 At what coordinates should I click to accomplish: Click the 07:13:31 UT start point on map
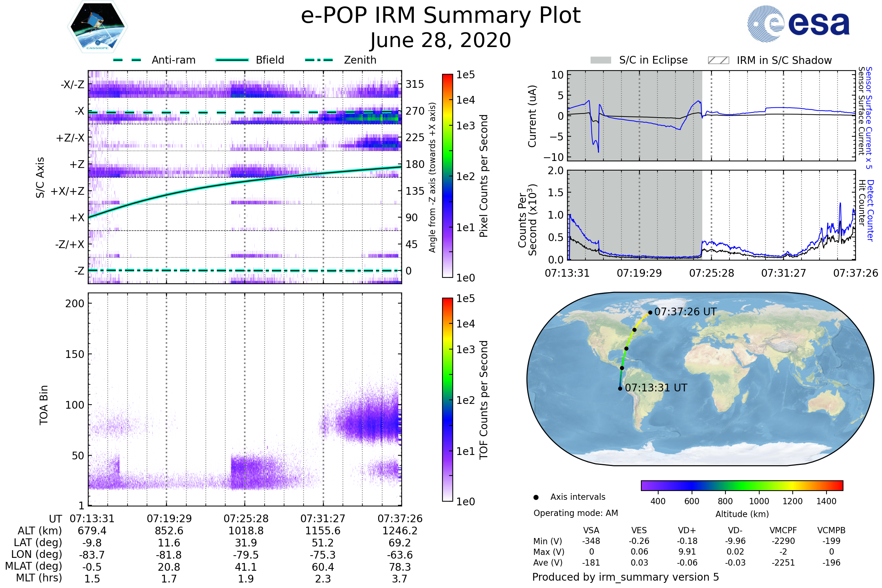620,388
